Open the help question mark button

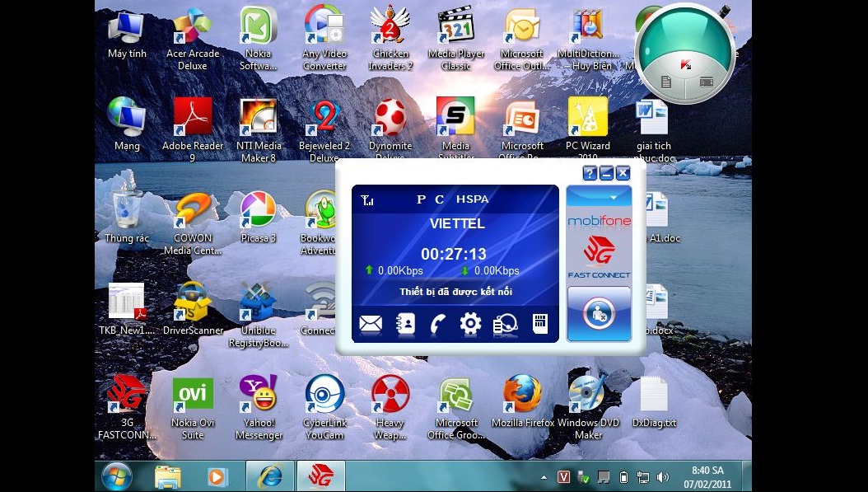pos(590,173)
